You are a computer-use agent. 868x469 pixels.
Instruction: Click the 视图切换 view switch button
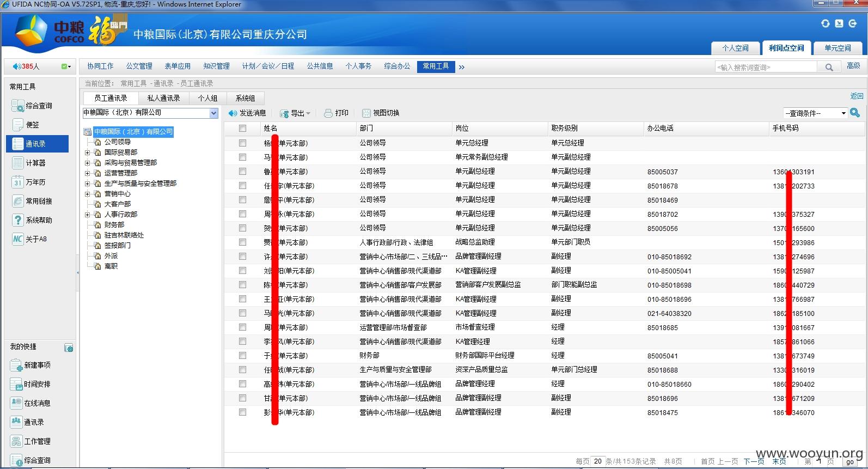pos(381,113)
